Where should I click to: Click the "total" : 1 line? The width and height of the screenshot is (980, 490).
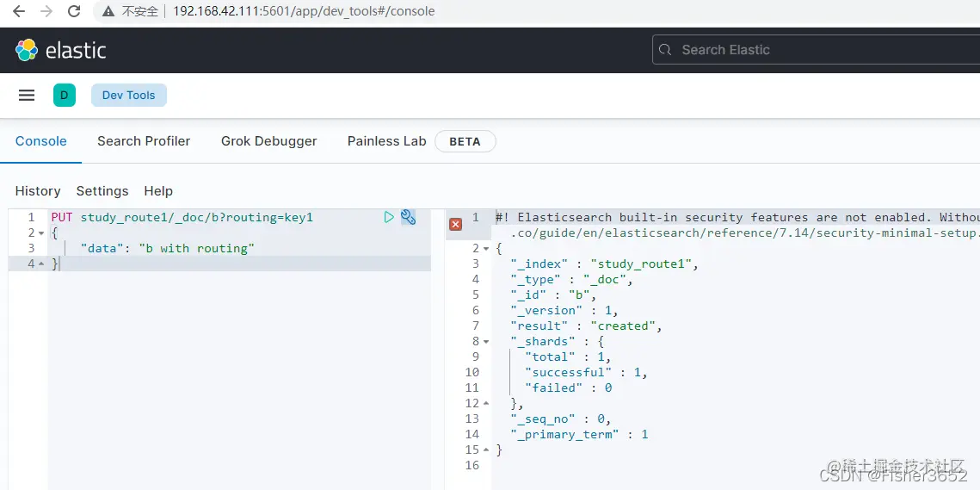(568, 357)
